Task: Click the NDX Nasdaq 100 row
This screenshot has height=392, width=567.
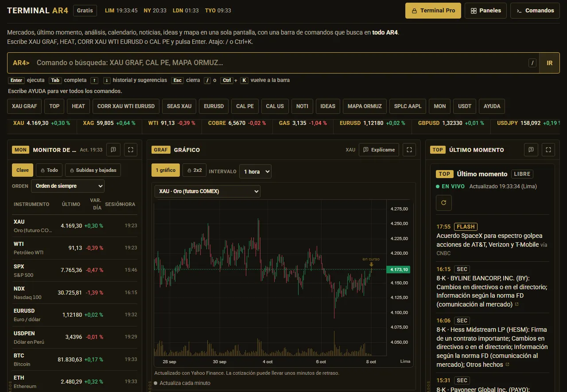Action: (x=75, y=293)
